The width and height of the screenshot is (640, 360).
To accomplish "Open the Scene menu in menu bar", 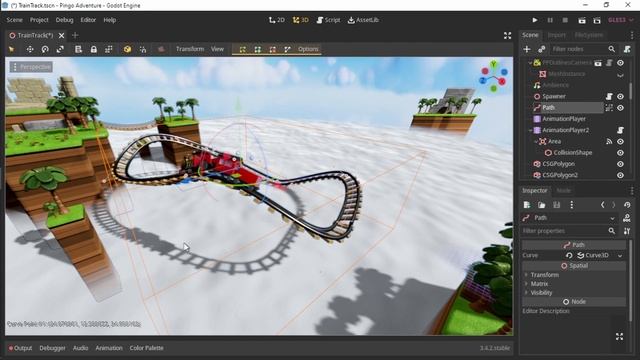I will point(14,20).
